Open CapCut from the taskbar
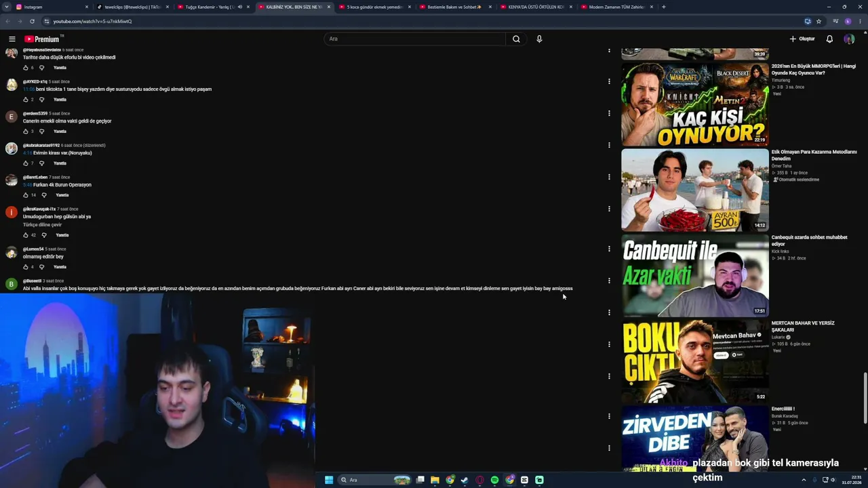The width and height of the screenshot is (868, 488). coord(524,480)
